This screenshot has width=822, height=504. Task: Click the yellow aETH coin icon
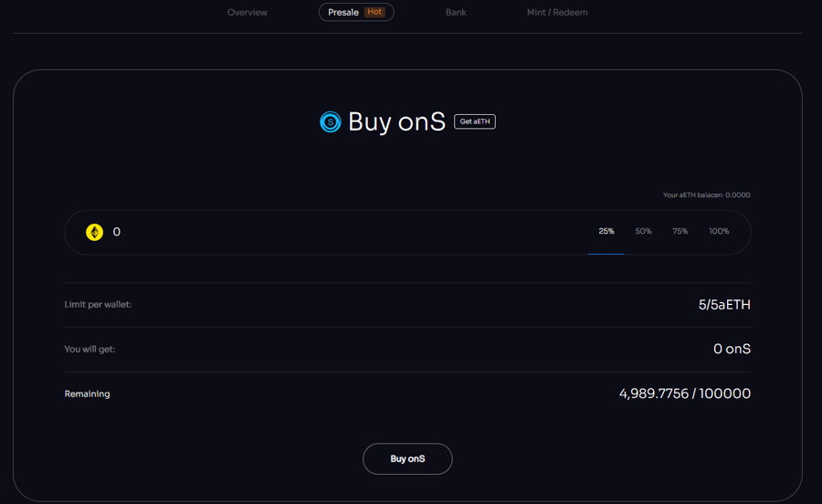point(94,232)
